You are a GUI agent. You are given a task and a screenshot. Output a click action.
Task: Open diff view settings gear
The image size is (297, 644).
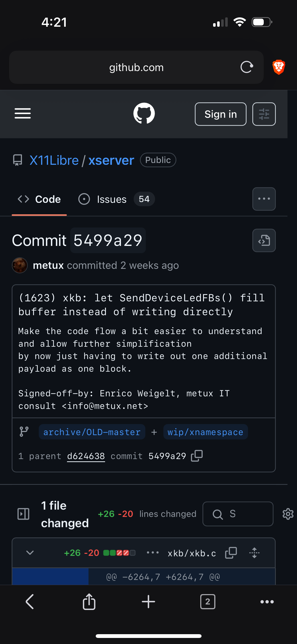point(288,514)
